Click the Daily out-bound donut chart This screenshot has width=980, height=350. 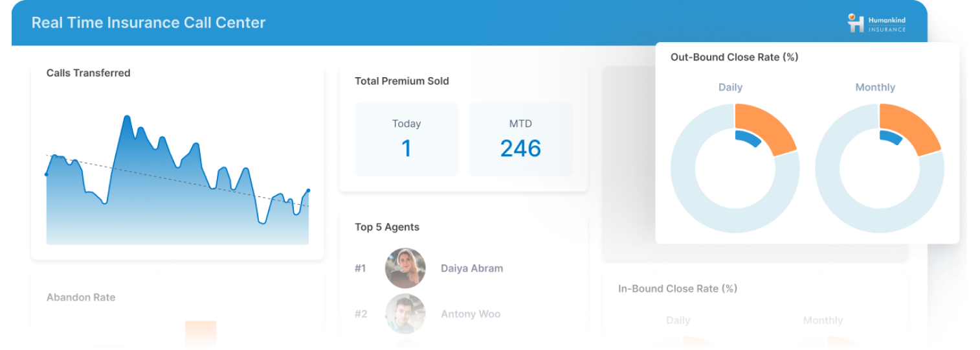[x=735, y=169]
